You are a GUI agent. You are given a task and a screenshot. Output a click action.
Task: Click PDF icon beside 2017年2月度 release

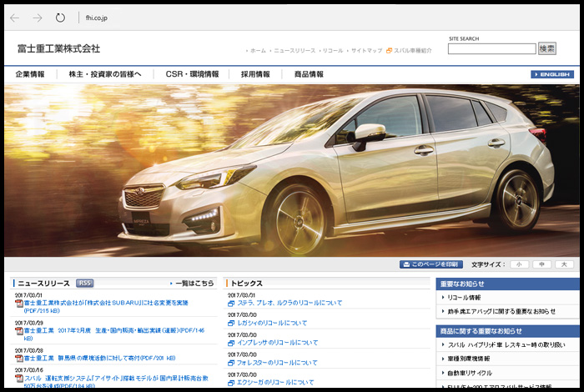pos(19,331)
